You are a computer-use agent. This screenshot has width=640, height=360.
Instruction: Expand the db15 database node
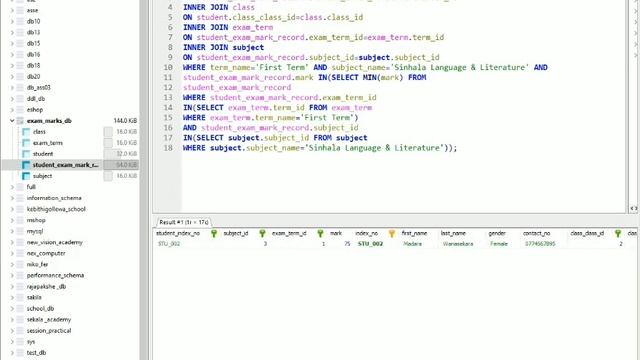click(x=12, y=43)
